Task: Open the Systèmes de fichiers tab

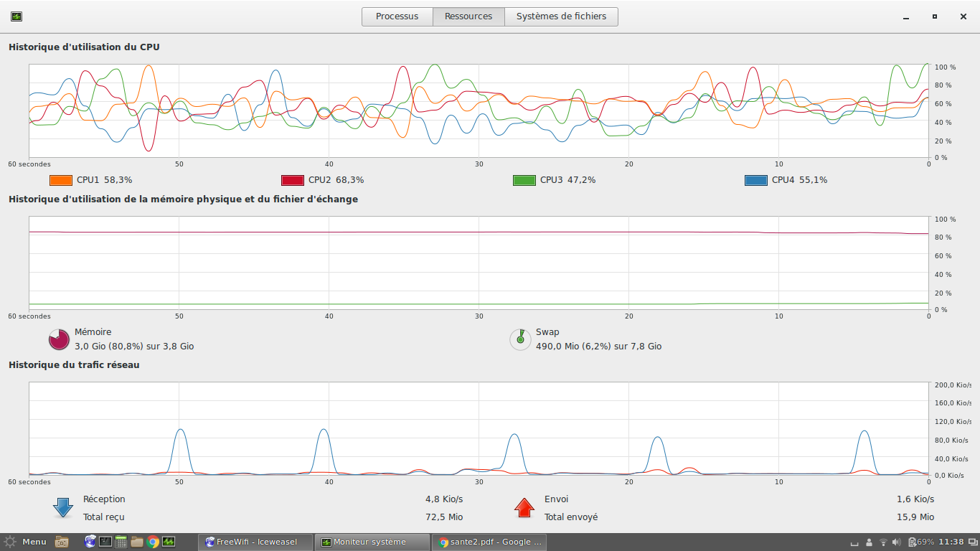Action: click(x=561, y=17)
